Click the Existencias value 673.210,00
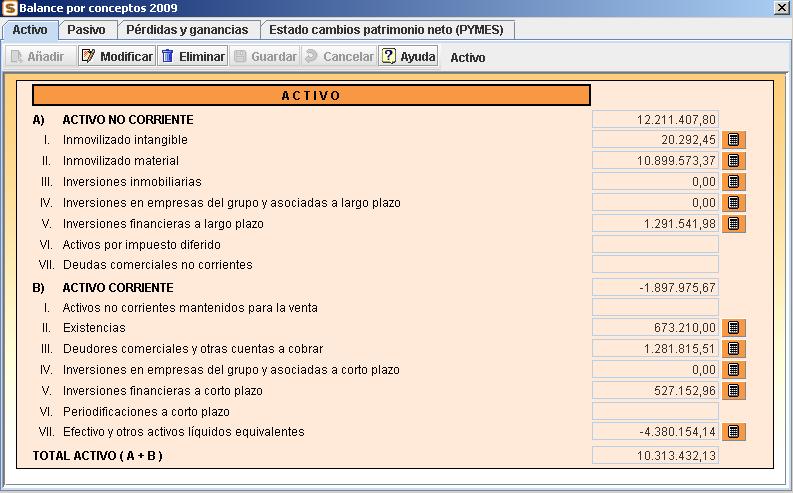 pyautogui.click(x=655, y=328)
